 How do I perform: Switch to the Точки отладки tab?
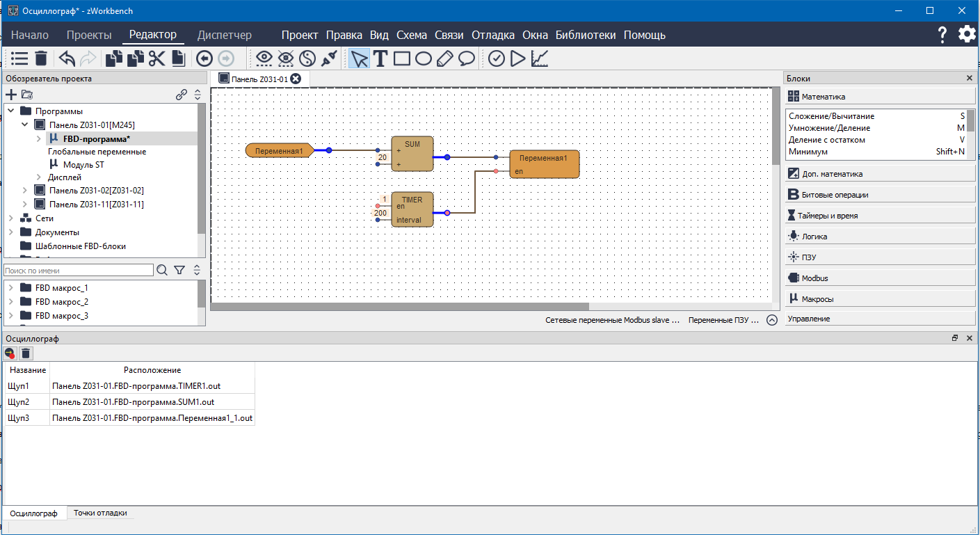[100, 513]
